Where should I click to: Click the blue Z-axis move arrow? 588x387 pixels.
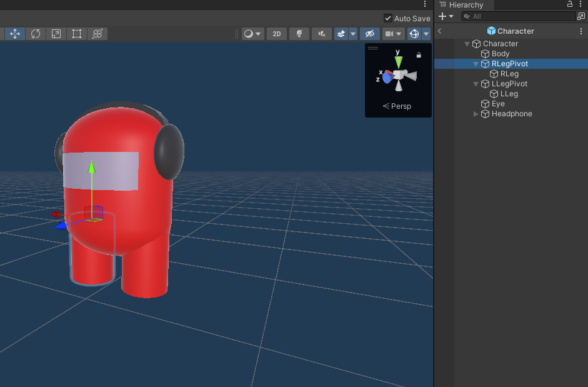click(x=61, y=226)
